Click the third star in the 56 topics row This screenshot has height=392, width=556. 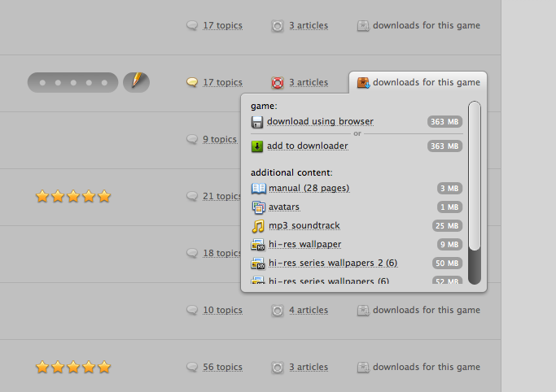pos(73,367)
